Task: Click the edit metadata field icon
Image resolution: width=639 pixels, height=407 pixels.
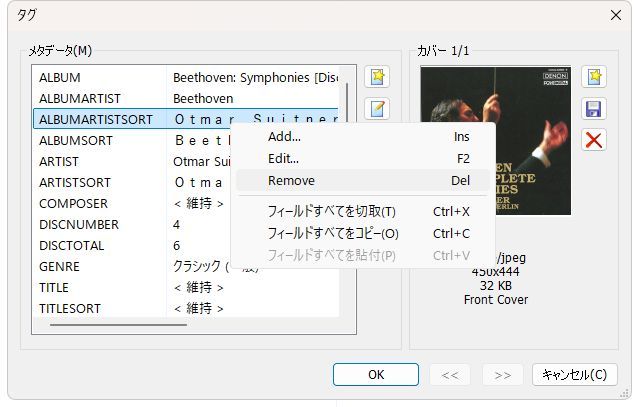Action: [x=377, y=109]
